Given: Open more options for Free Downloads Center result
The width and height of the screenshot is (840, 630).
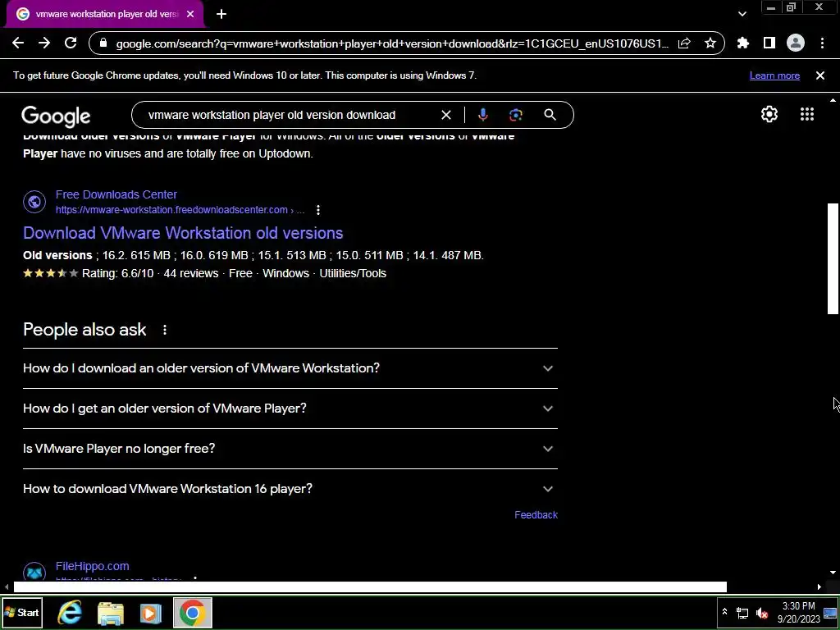Looking at the screenshot, I should (318, 210).
